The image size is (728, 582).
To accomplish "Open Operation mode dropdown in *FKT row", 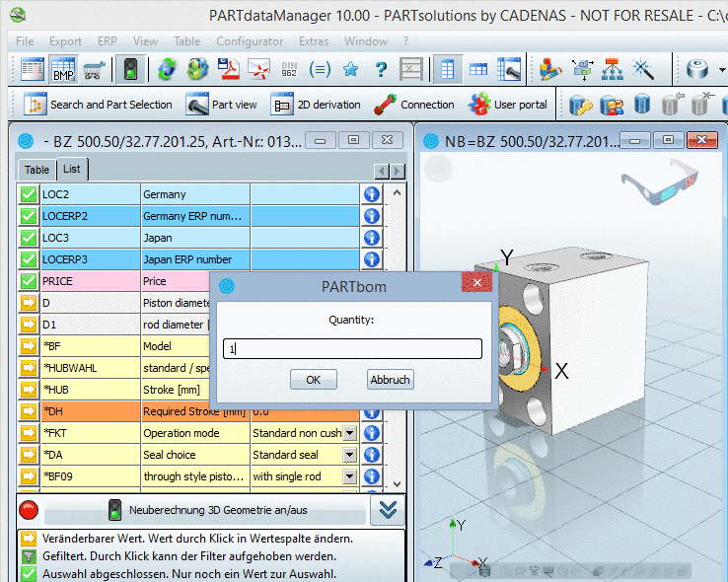I will 348,433.
